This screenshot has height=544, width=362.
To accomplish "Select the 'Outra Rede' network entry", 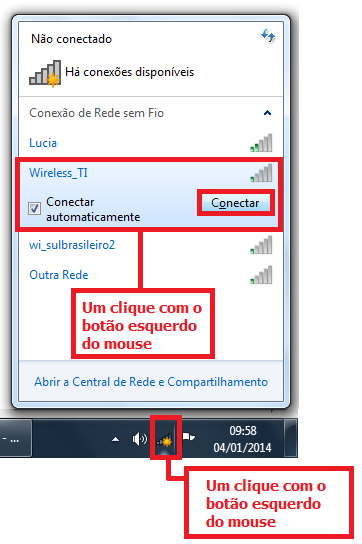I will tap(151, 275).
